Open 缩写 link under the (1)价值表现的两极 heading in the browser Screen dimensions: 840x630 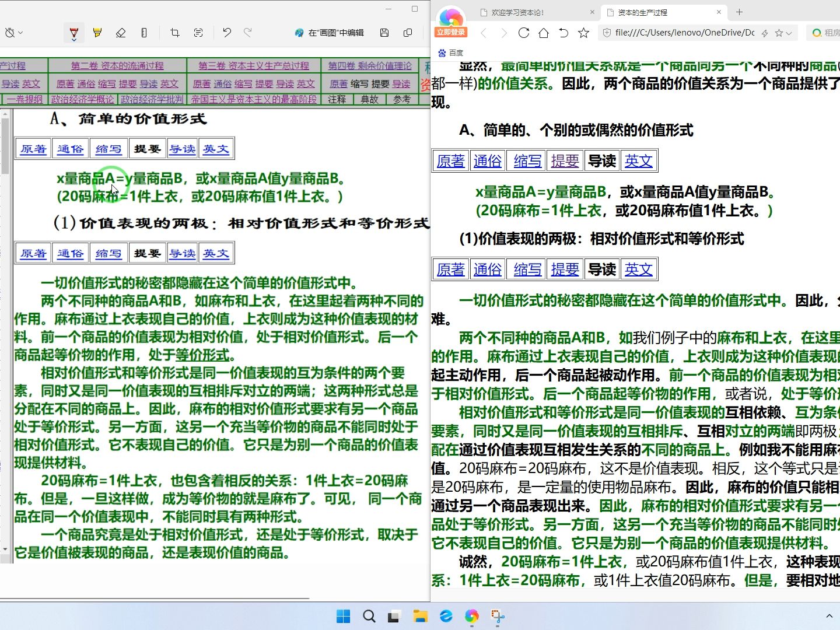tap(528, 269)
